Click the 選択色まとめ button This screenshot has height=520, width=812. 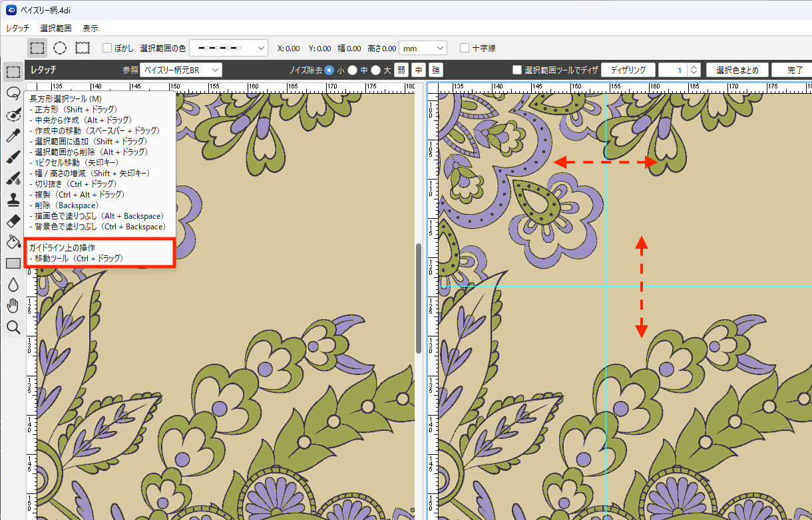click(x=737, y=70)
